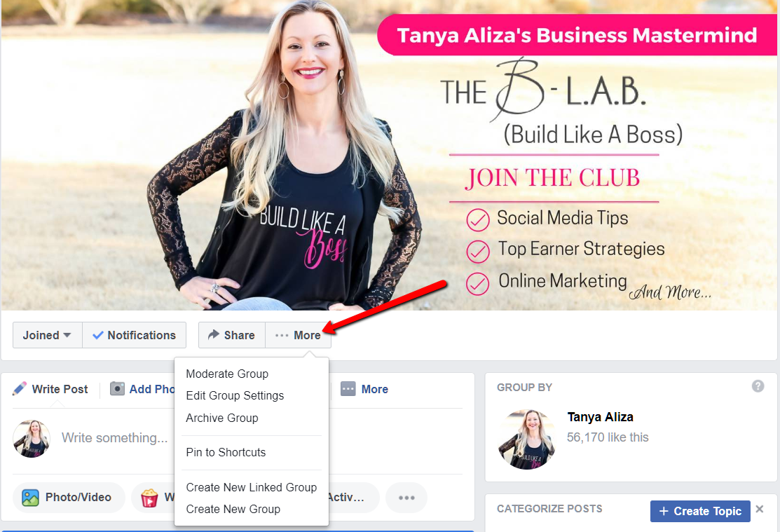Click the pencil Write Post icon
780x532 pixels.
20,389
